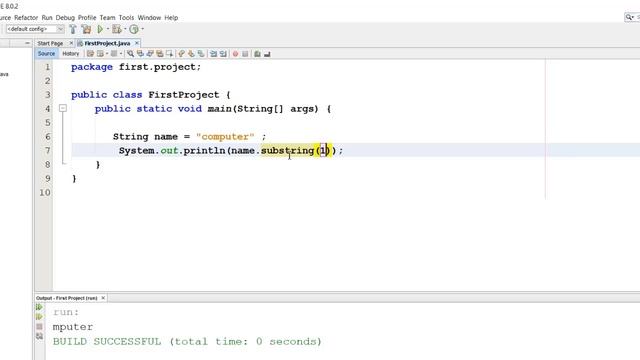Open Output panel settings icon

39,336
